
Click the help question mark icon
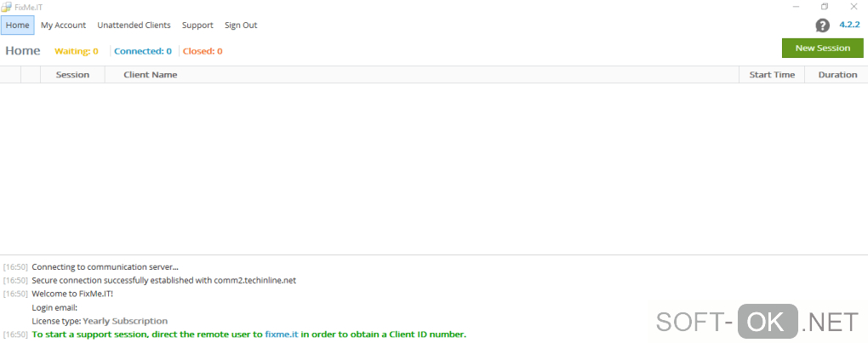click(x=822, y=26)
